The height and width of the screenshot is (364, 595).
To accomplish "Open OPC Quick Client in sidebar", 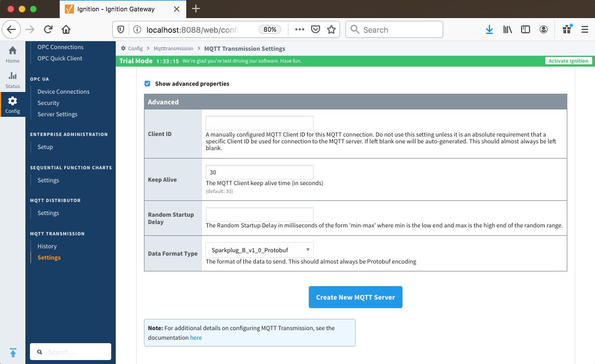I will pos(60,58).
